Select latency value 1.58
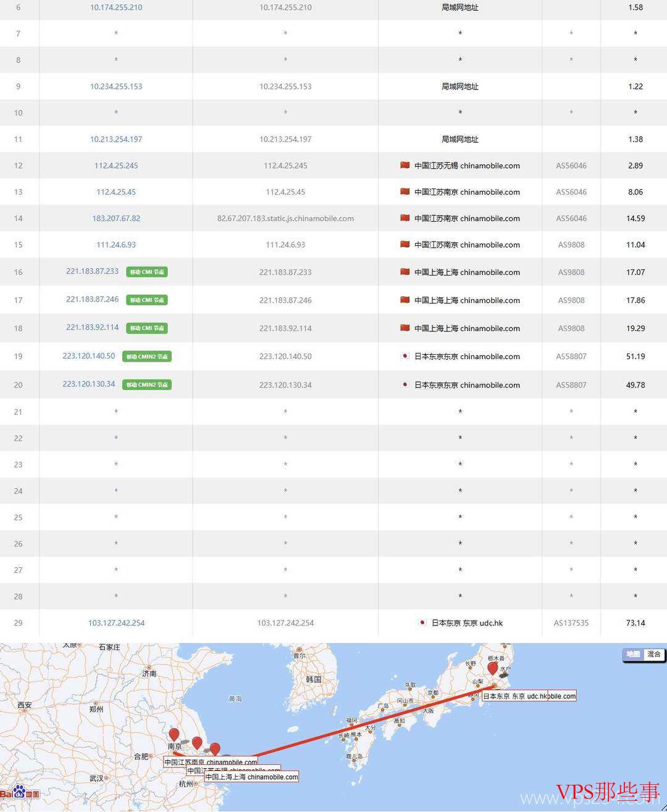The image size is (667, 812). coord(636,7)
